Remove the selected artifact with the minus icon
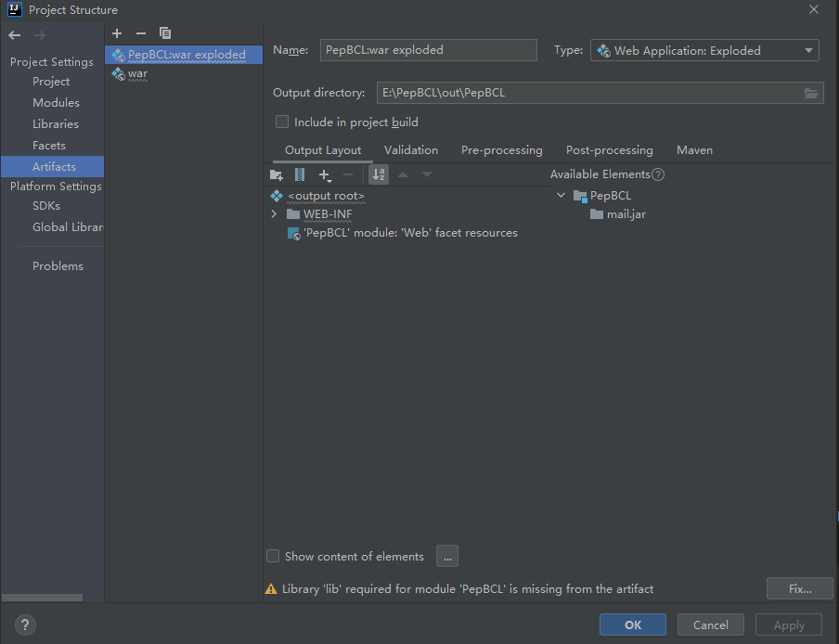The width and height of the screenshot is (839, 644). click(x=140, y=33)
